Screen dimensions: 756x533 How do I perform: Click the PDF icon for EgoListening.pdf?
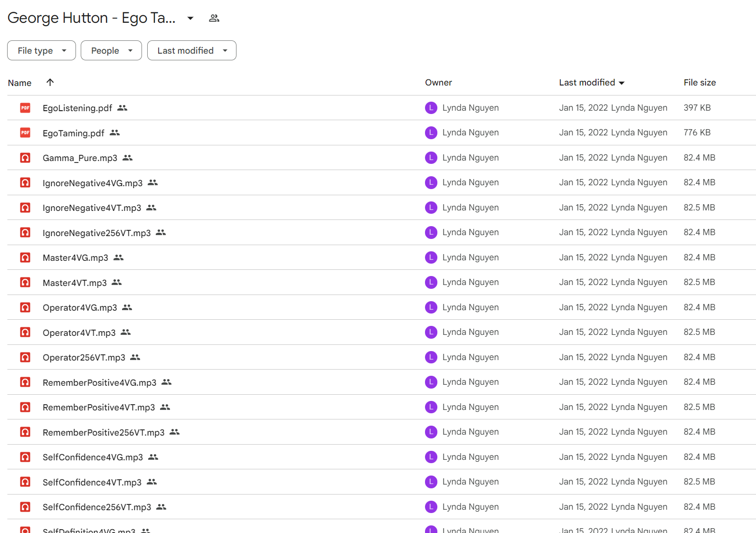tap(25, 108)
